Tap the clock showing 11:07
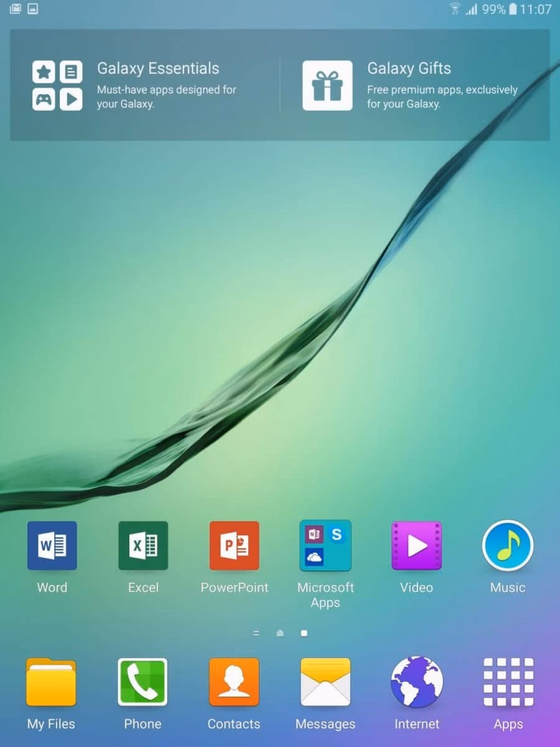The image size is (560, 747). pos(536,9)
